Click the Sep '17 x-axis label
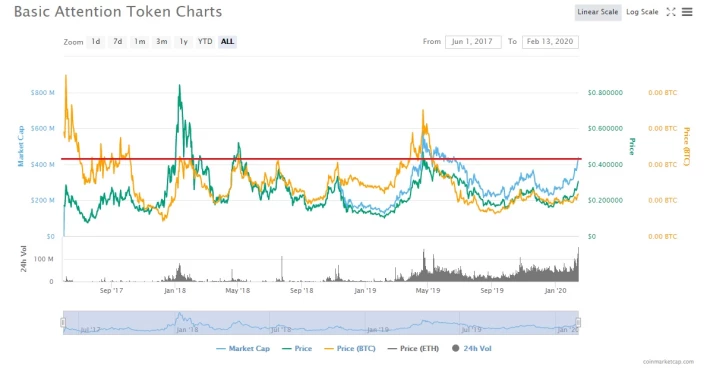This screenshot has width=710, height=376. [111, 290]
